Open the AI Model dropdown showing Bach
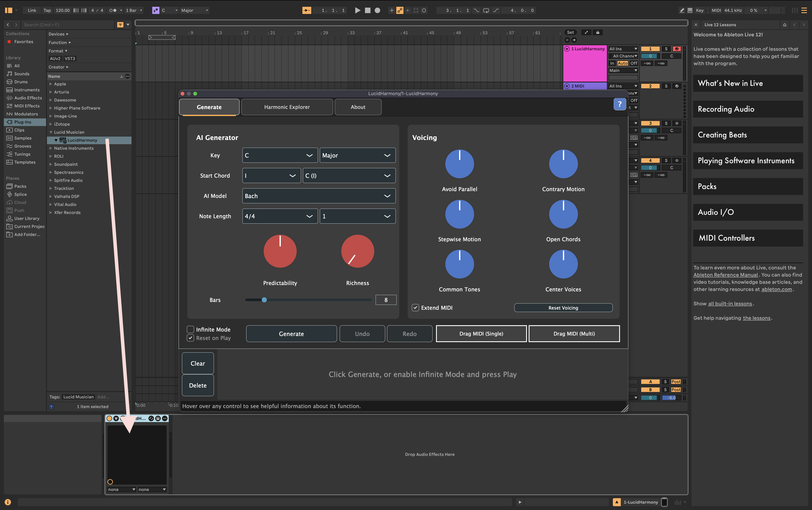The image size is (812, 510). (x=319, y=196)
